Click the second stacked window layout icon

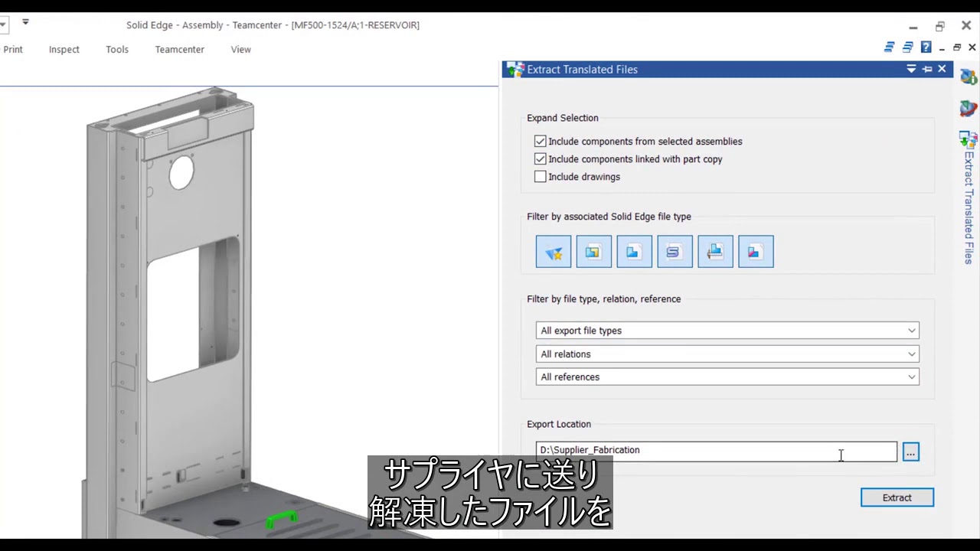click(x=907, y=47)
